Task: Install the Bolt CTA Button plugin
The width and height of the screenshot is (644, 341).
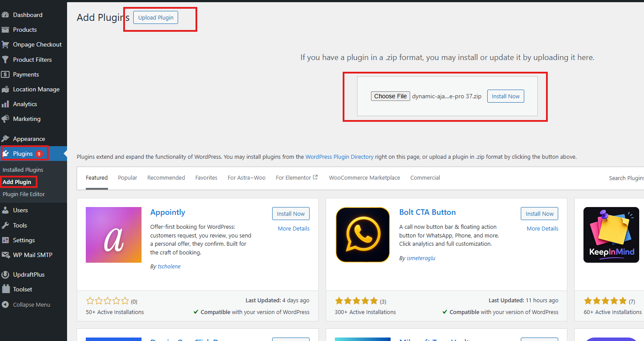Action: 539,214
